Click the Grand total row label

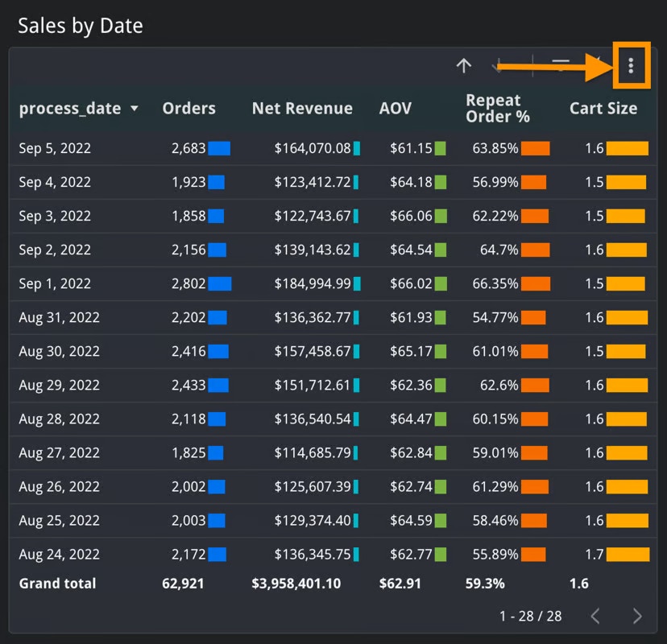57,584
